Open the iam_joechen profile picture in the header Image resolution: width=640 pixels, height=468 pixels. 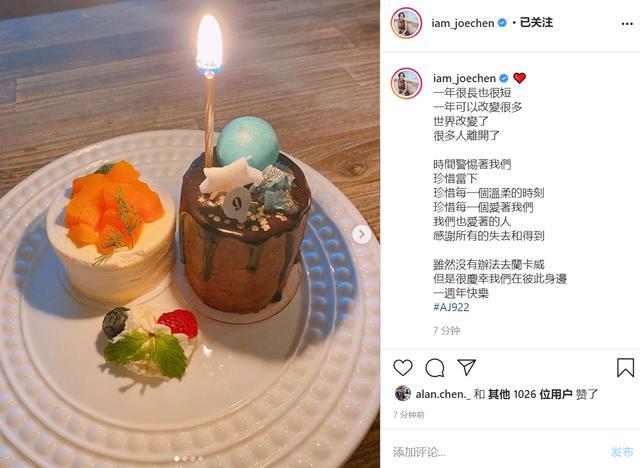[x=406, y=23]
